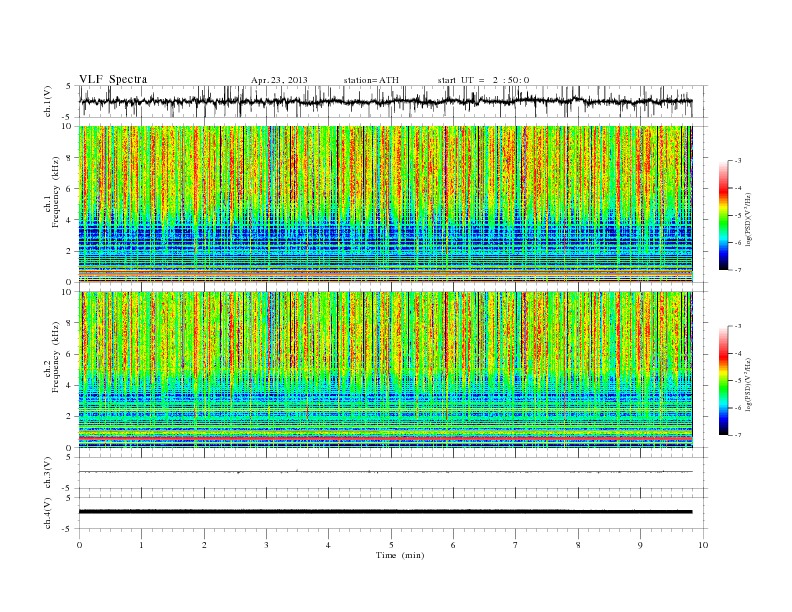Click the "ch.4(V)" axis label

point(48,513)
